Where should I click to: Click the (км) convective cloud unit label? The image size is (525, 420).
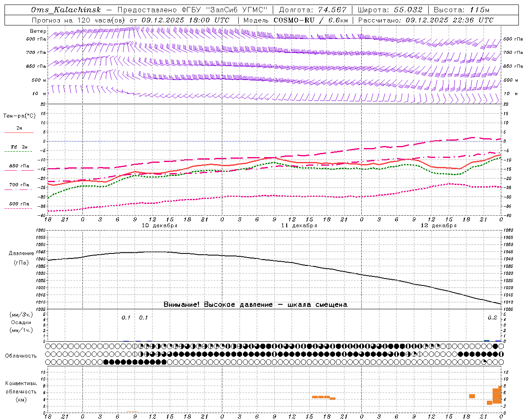(21, 399)
